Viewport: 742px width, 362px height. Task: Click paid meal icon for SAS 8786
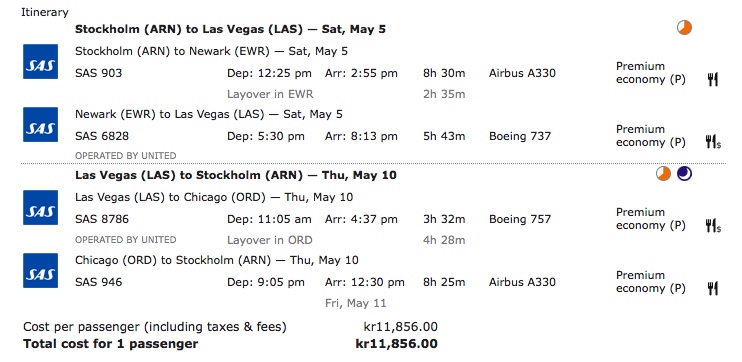[x=713, y=226]
